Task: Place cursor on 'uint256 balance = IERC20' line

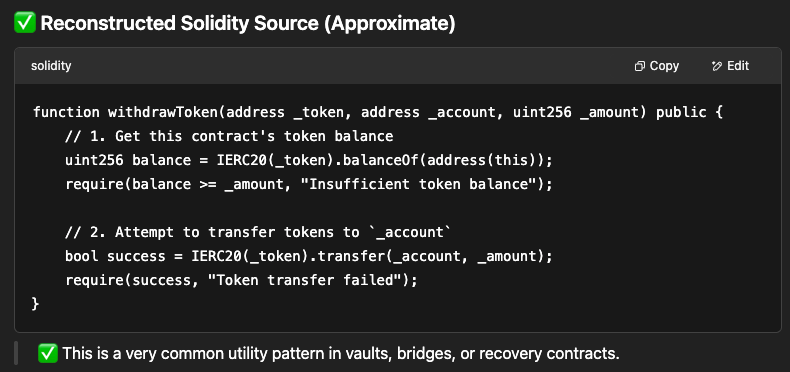Action: 309,160
